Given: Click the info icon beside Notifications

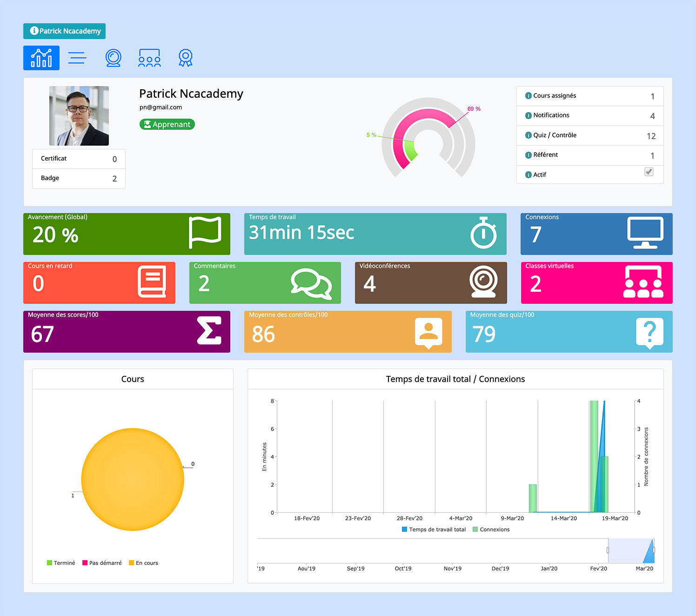Looking at the screenshot, I should coord(529,115).
